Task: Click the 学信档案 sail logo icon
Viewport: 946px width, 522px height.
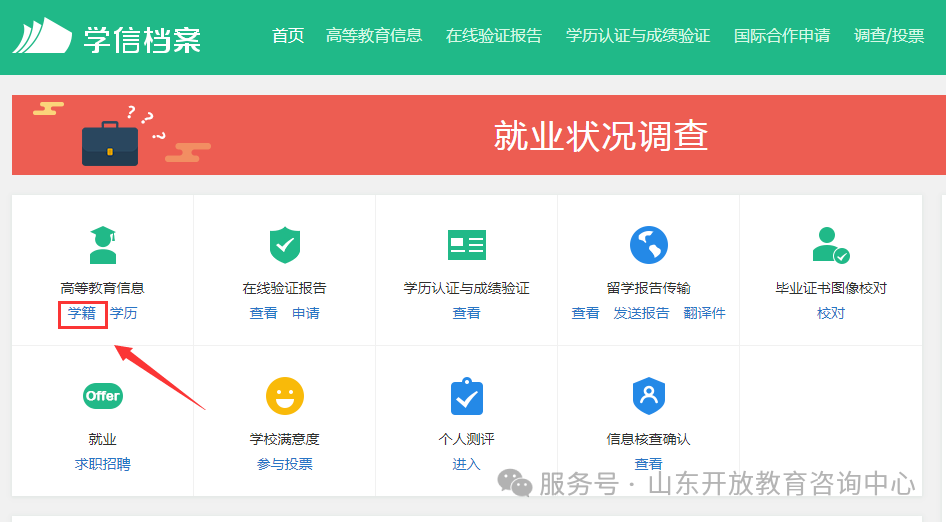Action: [42, 36]
